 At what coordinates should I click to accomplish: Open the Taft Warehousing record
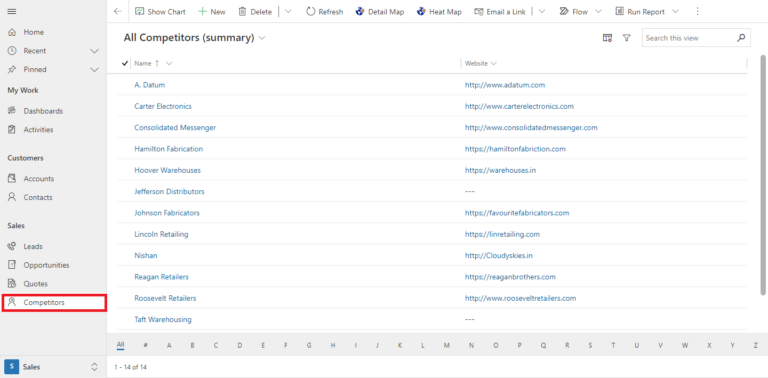point(163,320)
